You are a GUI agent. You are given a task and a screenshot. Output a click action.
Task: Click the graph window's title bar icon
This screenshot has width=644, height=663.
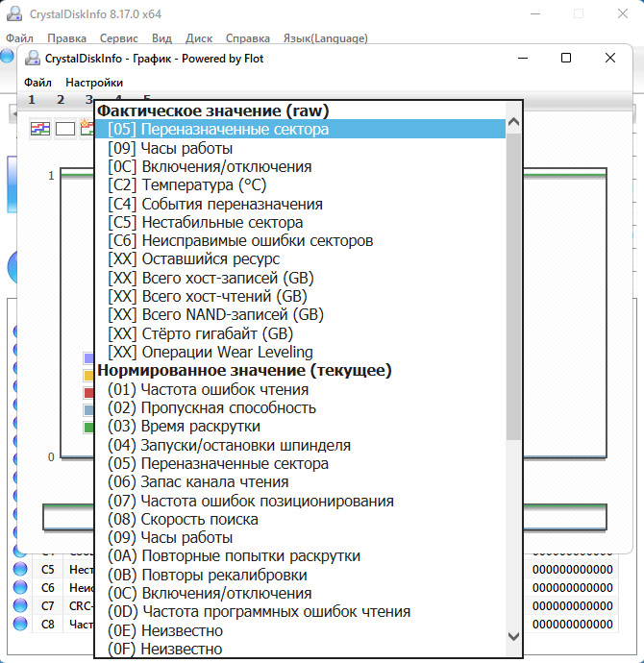click(33, 59)
